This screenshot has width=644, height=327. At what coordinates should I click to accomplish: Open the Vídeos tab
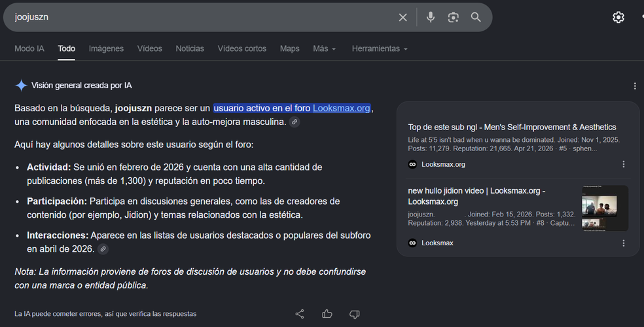149,48
